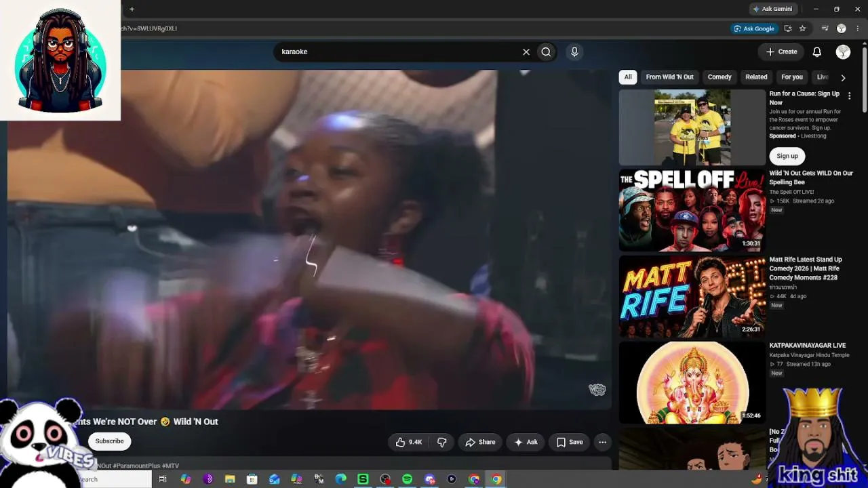Dislike the video with thumbs-down button
Screen dimensions: 868x488
click(442, 442)
